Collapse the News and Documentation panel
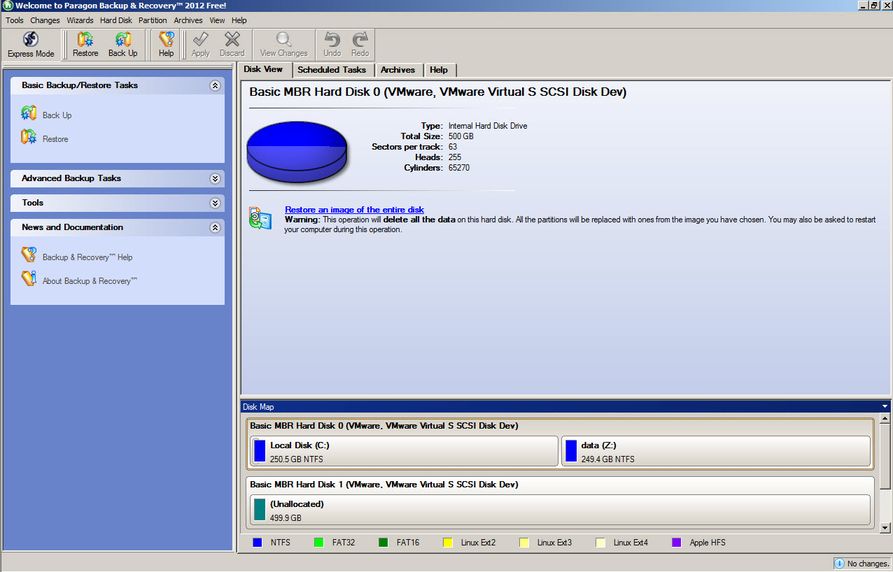Image resolution: width=893 pixels, height=572 pixels. 215,228
